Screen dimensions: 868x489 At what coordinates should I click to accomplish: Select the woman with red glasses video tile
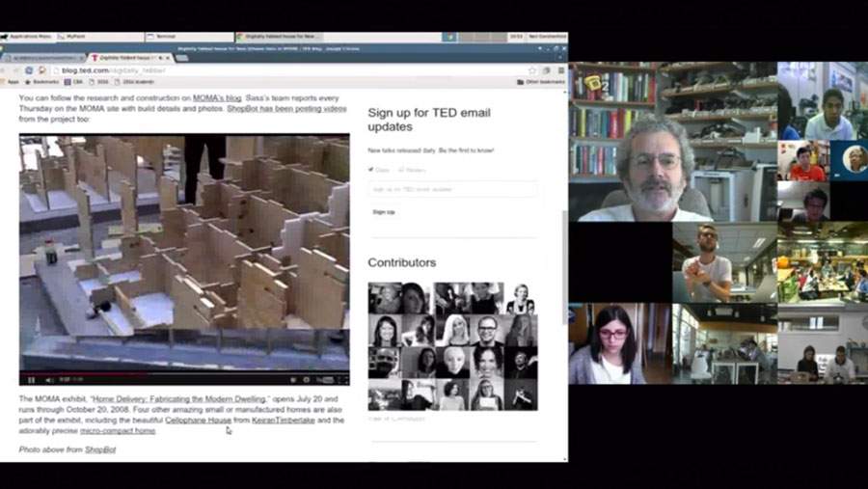(620, 343)
